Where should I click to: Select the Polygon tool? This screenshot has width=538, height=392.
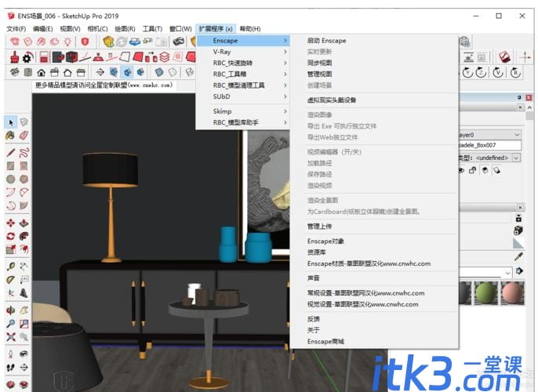tap(24, 179)
